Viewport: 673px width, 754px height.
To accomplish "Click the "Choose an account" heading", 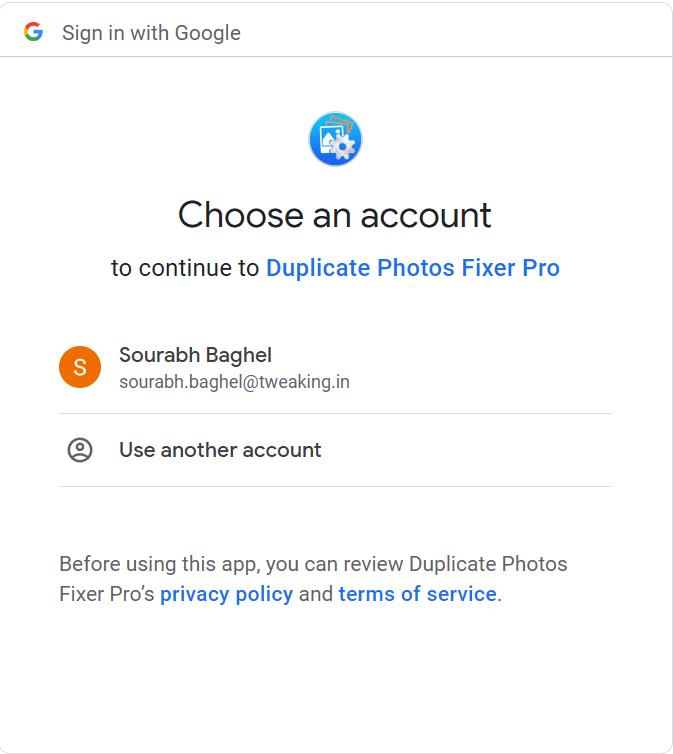I will (x=335, y=215).
